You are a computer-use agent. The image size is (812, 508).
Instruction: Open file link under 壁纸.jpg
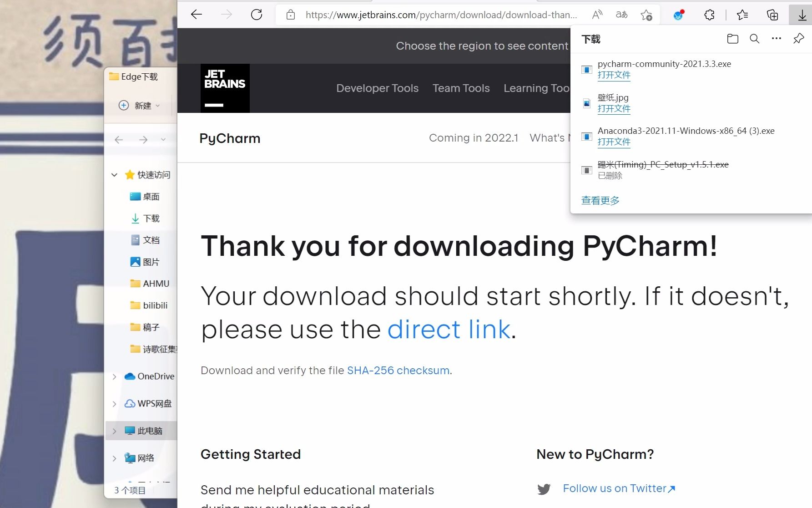pyautogui.click(x=614, y=109)
